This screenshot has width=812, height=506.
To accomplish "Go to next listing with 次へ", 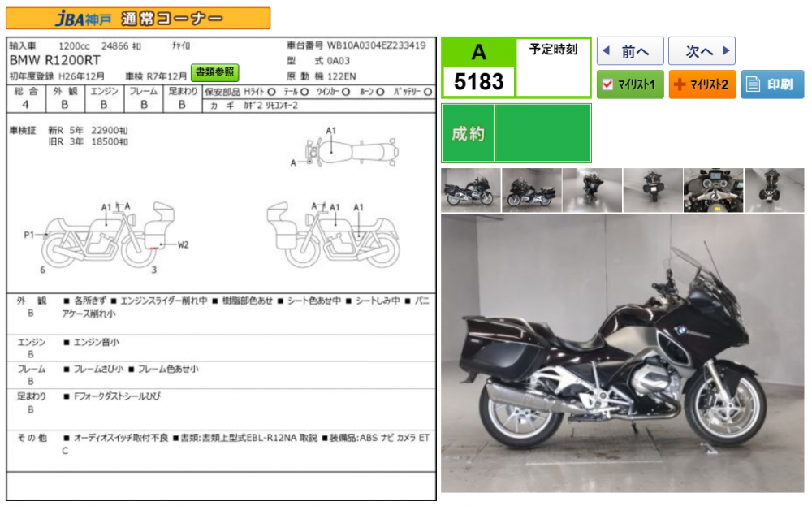I will [x=701, y=51].
